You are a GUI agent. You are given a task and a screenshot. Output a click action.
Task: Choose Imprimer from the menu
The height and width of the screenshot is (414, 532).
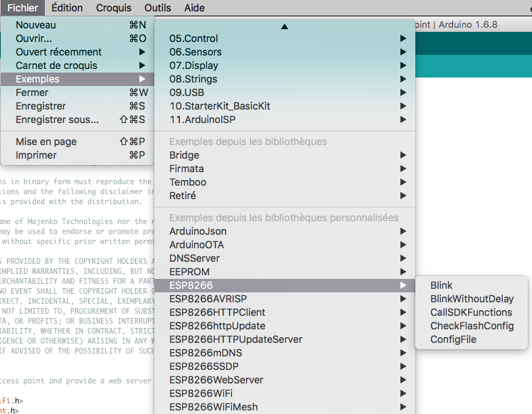(78, 155)
